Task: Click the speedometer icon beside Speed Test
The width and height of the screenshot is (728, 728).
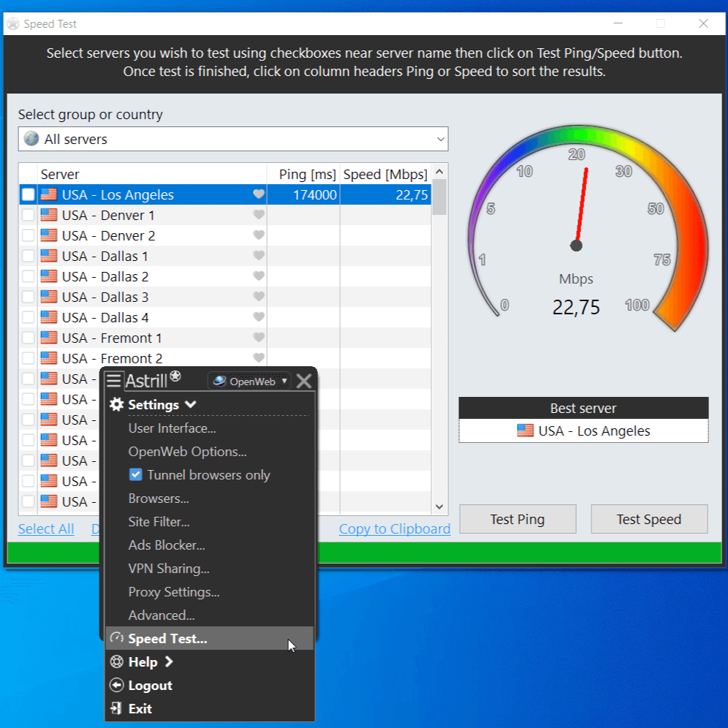Action: pyautogui.click(x=116, y=638)
